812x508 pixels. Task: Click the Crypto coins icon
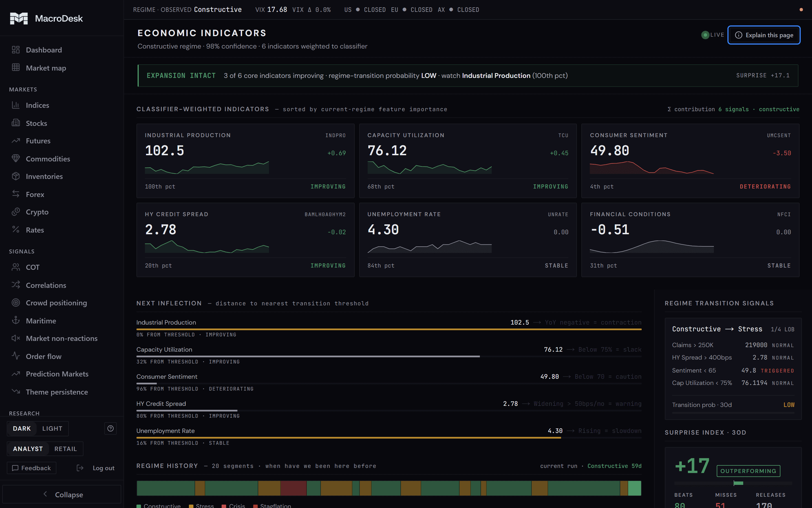click(16, 212)
